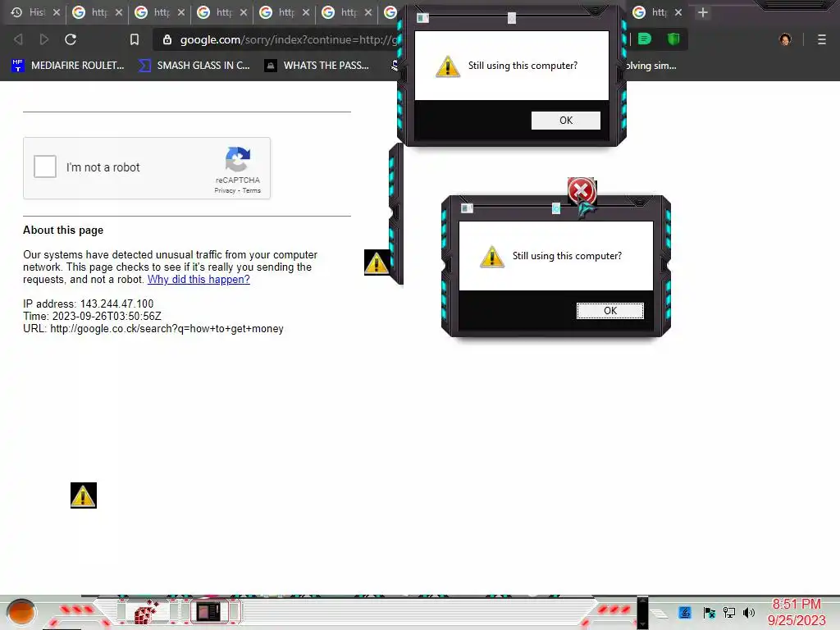Click the taskbar clock showing 8:51 PM
840x630 pixels.
(x=797, y=612)
